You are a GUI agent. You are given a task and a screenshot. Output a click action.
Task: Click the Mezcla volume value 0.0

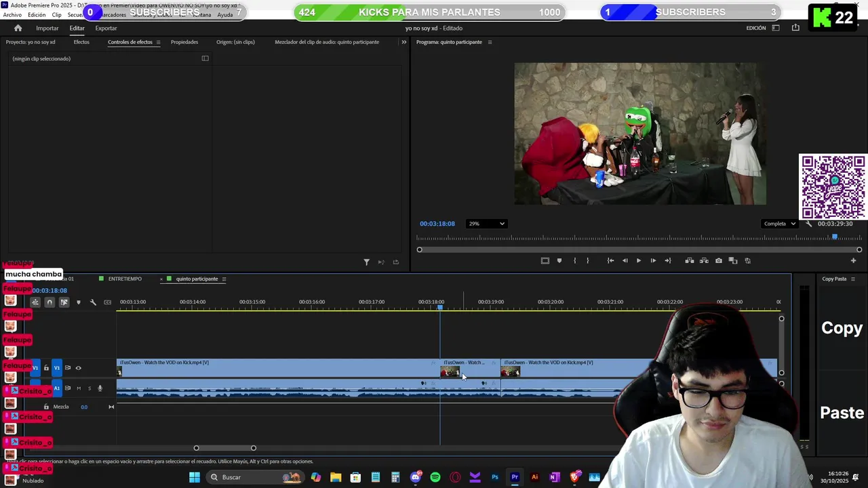point(84,407)
